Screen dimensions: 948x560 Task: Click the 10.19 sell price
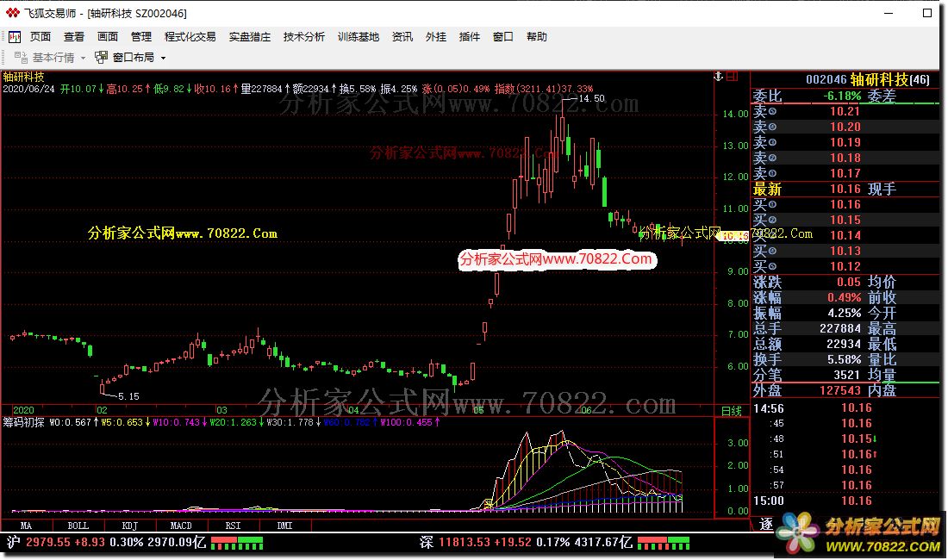(x=845, y=142)
